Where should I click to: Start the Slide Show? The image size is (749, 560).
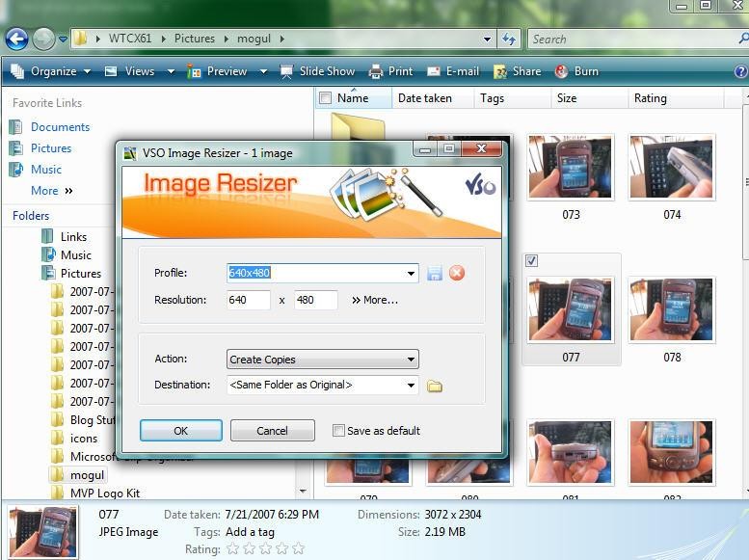[x=318, y=71]
